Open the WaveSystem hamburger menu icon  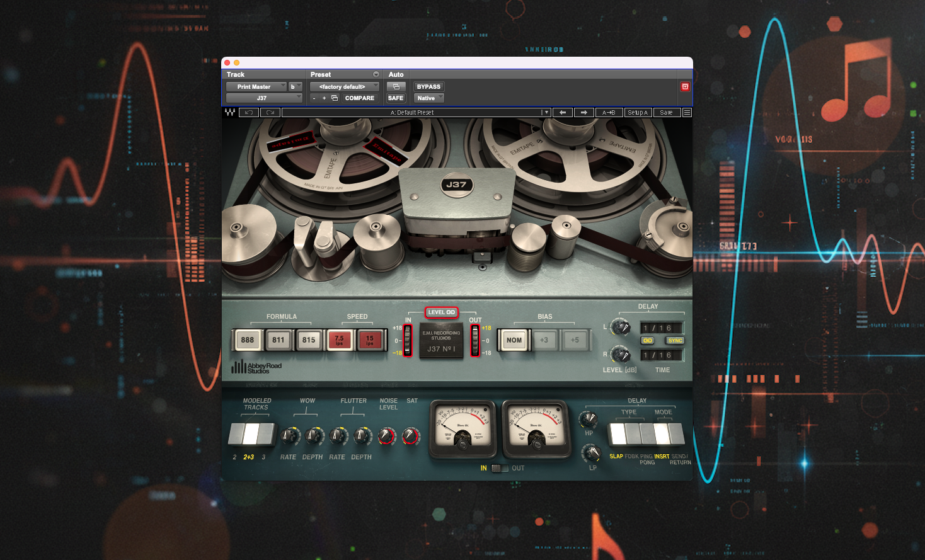687,112
